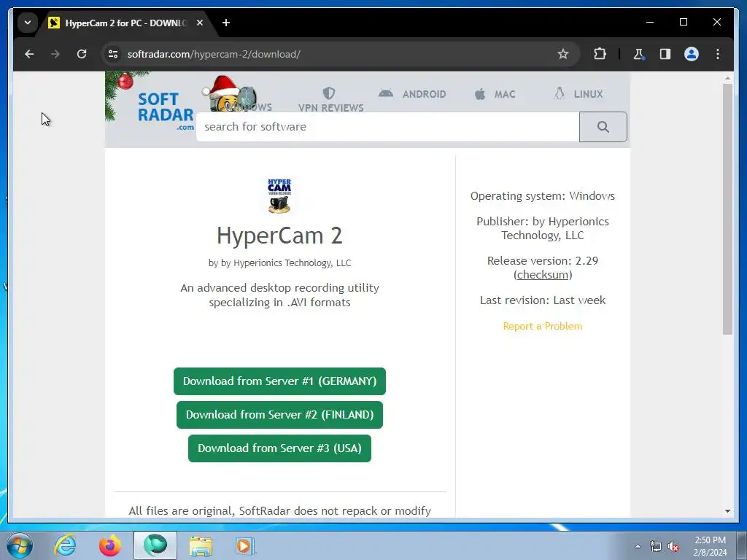This screenshot has width=747, height=560.
Task: Close the HyperCam 2 tab
Action: [x=200, y=23]
